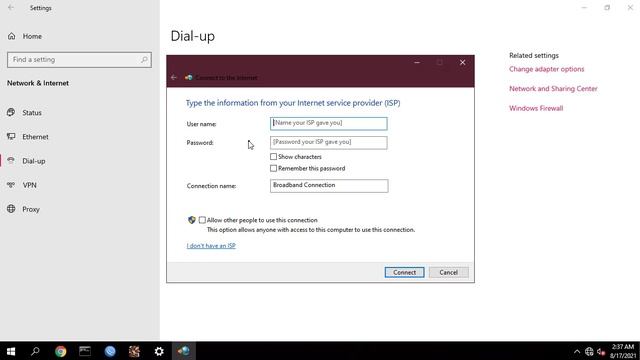Screen dimensions: 640x360
Task: Open Change adapter options link
Action: coord(547,69)
